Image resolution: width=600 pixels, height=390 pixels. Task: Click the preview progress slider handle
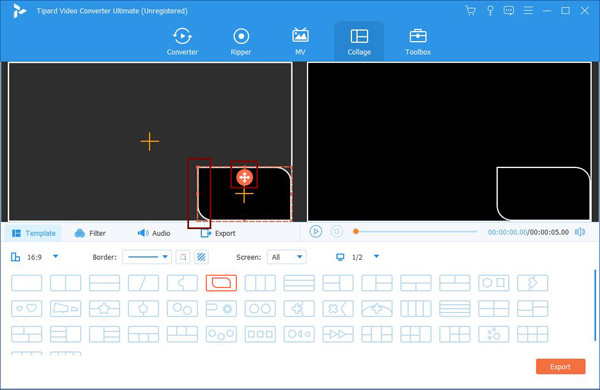click(x=356, y=232)
